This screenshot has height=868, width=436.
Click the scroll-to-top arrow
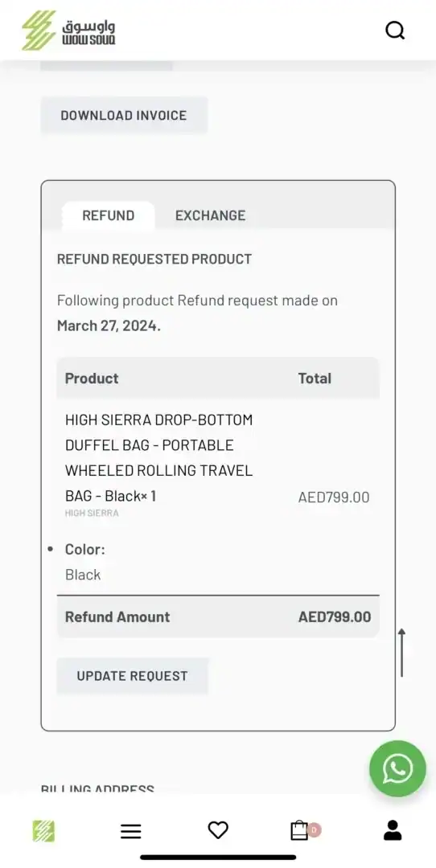click(401, 652)
